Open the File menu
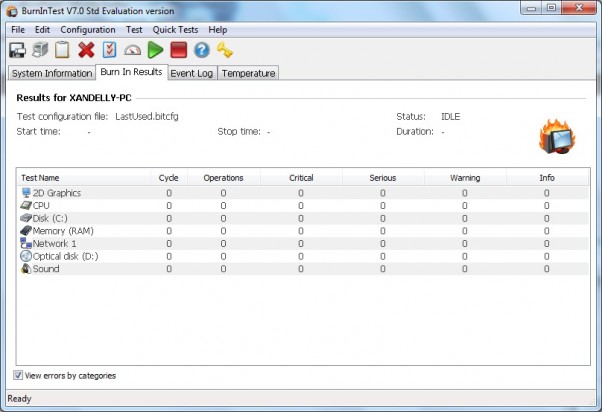This screenshot has height=412, width=602. point(18,30)
